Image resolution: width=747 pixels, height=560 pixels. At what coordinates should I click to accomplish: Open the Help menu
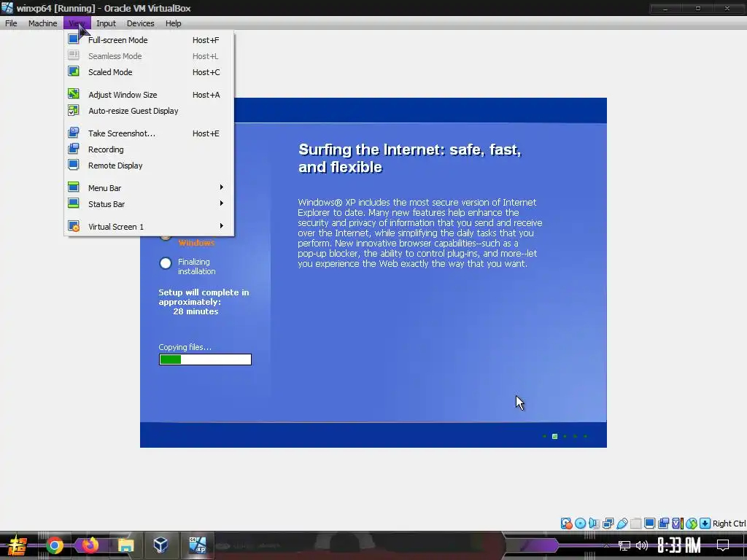pos(173,23)
